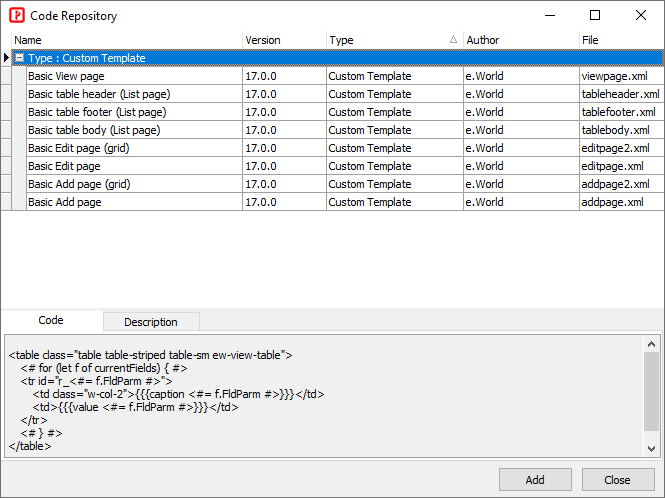Viewport: 665px width, 498px height.
Task: Click the sort arrow in Type column
Action: pos(453,40)
